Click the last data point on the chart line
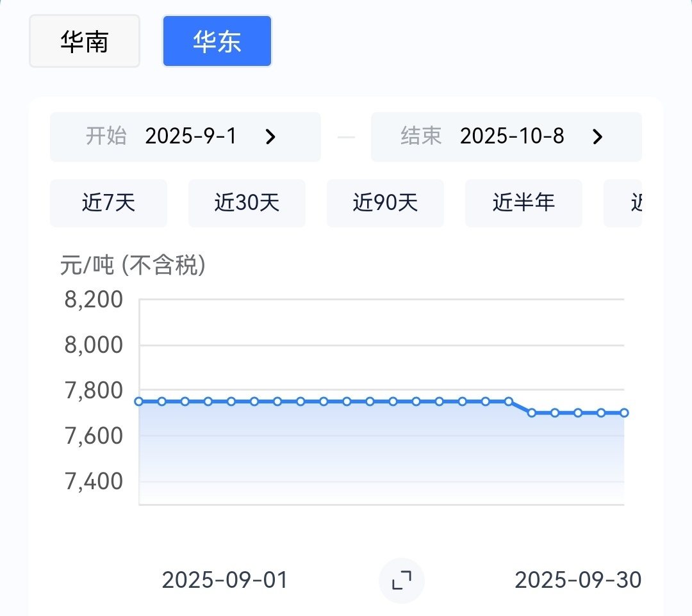Screen dimensions: 692x616 (623, 413)
